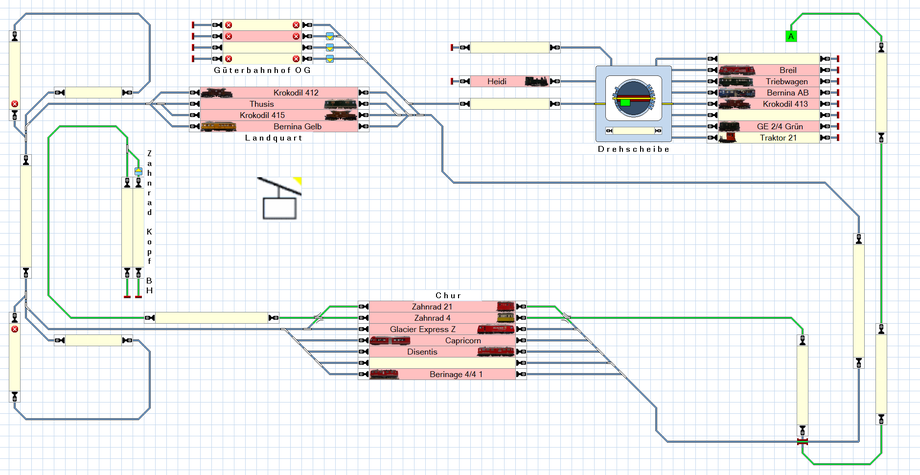Select the Drehscheibe turntable

633,103
